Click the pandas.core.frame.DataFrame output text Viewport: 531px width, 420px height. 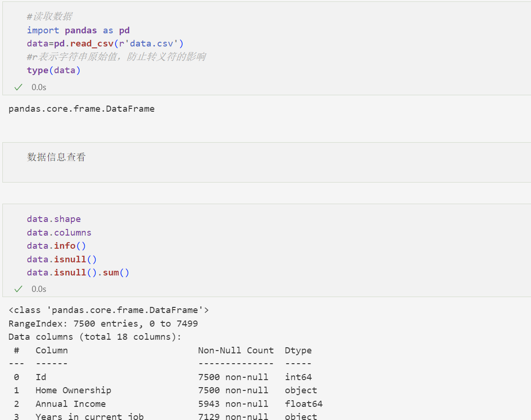[x=81, y=108]
